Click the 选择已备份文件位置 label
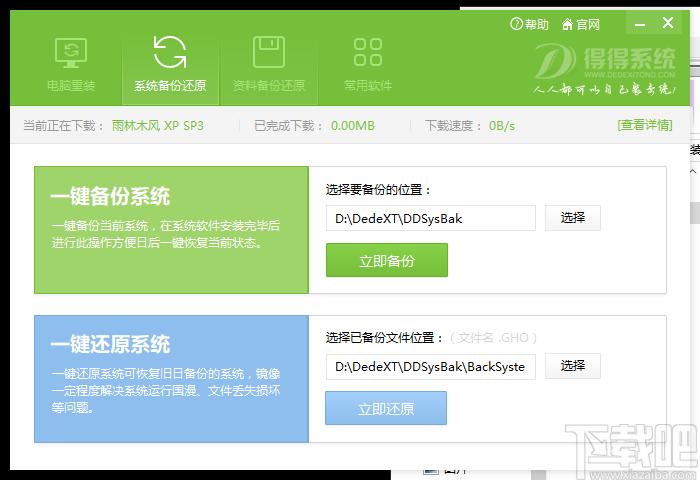This screenshot has height=480, width=700. [384, 338]
